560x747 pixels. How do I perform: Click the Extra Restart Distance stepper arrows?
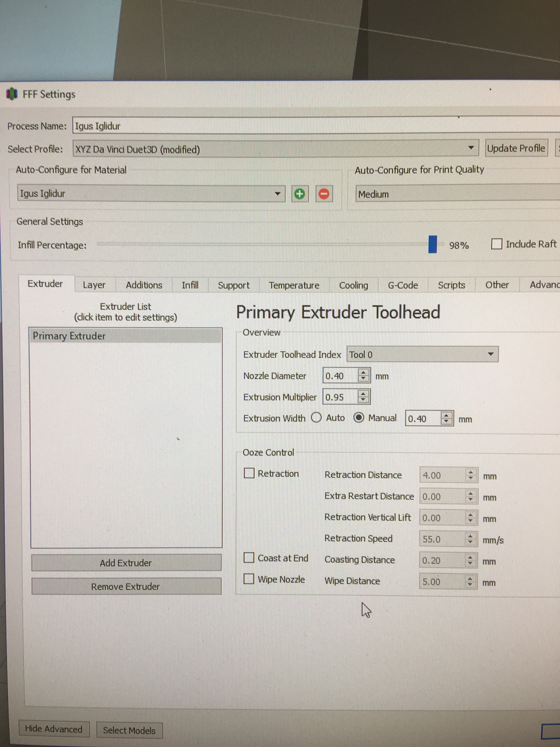[x=470, y=496]
